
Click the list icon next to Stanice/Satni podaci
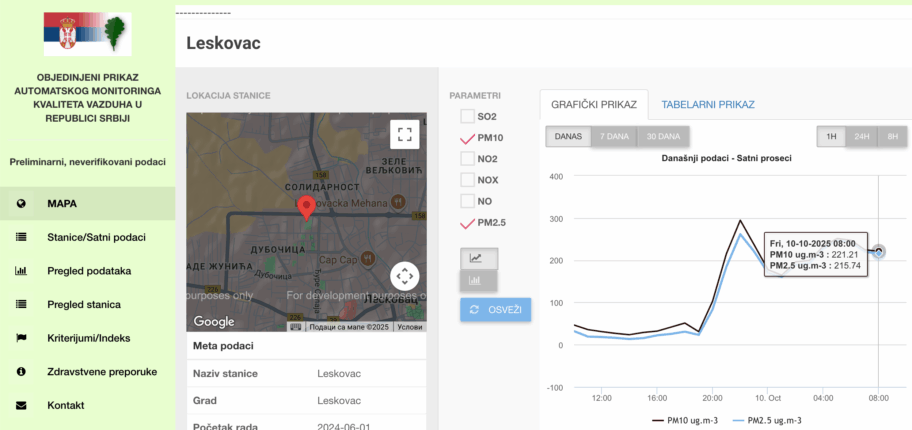click(21, 237)
